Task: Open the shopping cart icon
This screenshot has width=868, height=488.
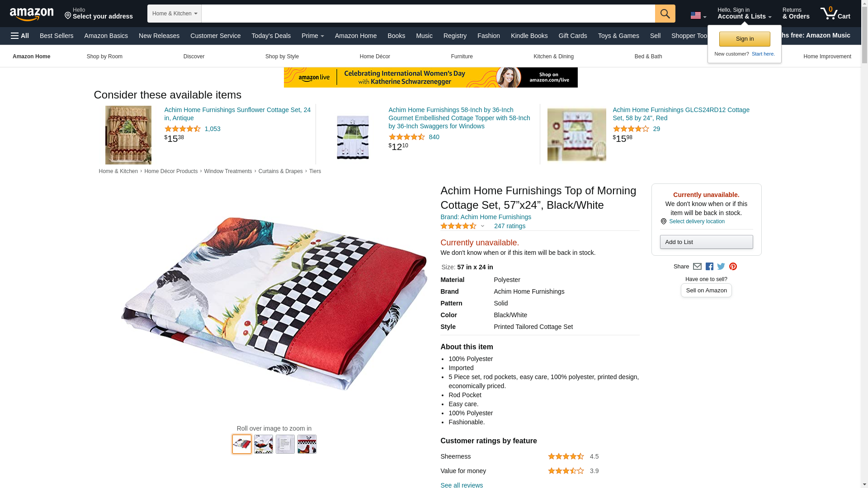Action: (835, 14)
